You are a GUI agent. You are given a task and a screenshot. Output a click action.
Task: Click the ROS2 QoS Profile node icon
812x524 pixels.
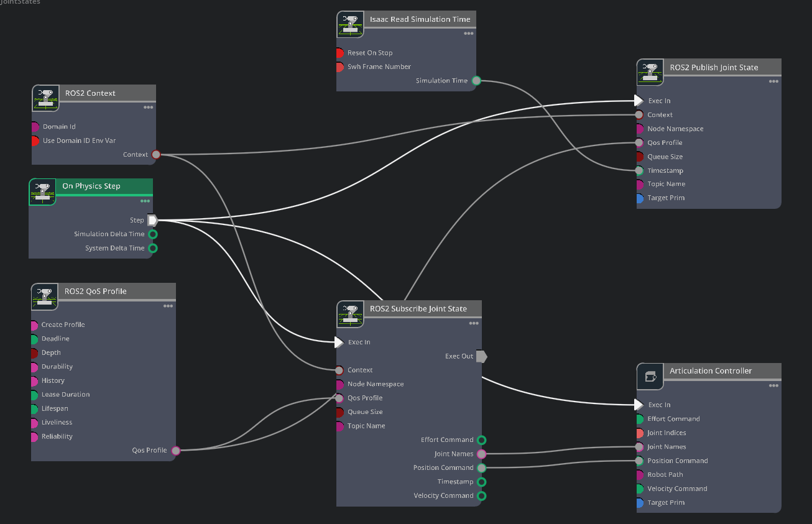[45, 296]
